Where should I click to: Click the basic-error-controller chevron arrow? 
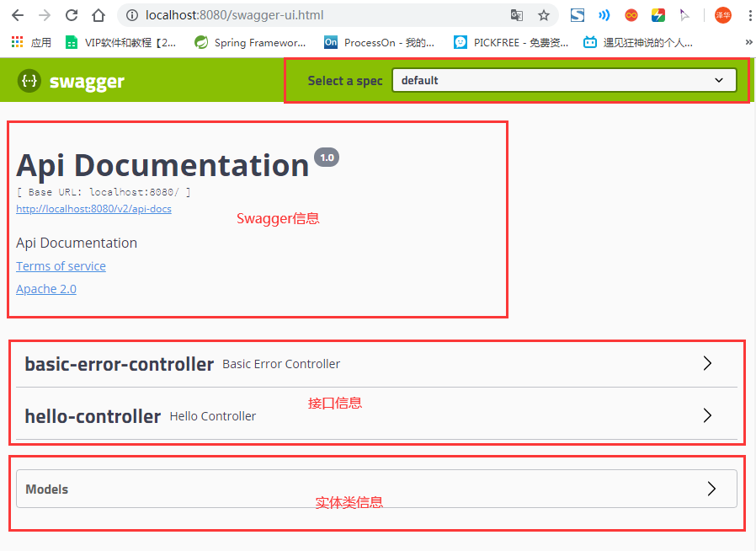point(707,363)
